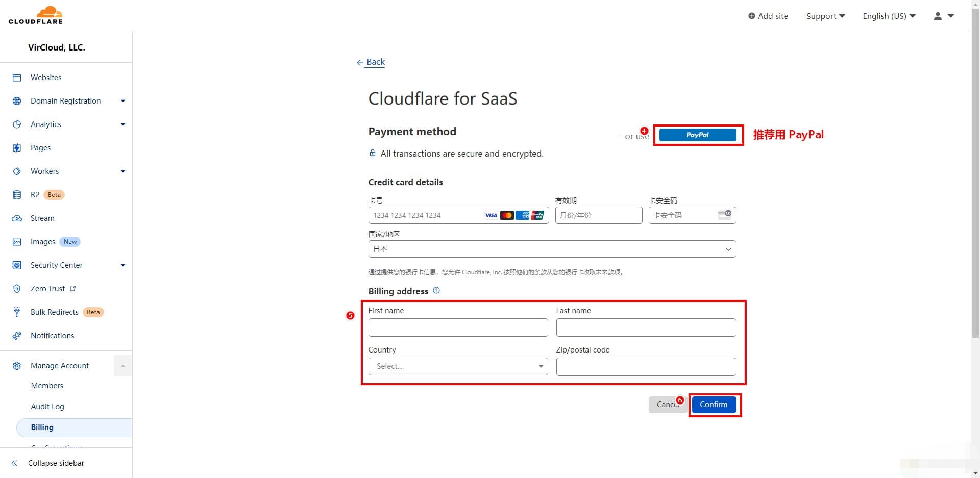Click the Stream cloud icon
This screenshot has height=478, width=980.
click(x=17, y=218)
